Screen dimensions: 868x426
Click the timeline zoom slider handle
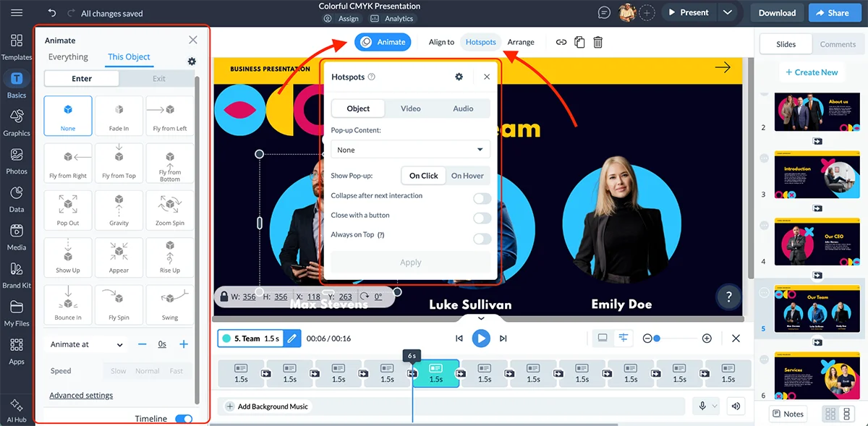657,338
